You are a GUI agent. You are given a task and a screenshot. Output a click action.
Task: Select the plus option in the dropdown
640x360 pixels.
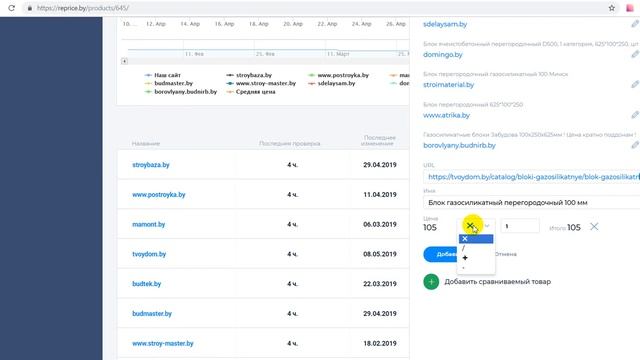pos(476,258)
